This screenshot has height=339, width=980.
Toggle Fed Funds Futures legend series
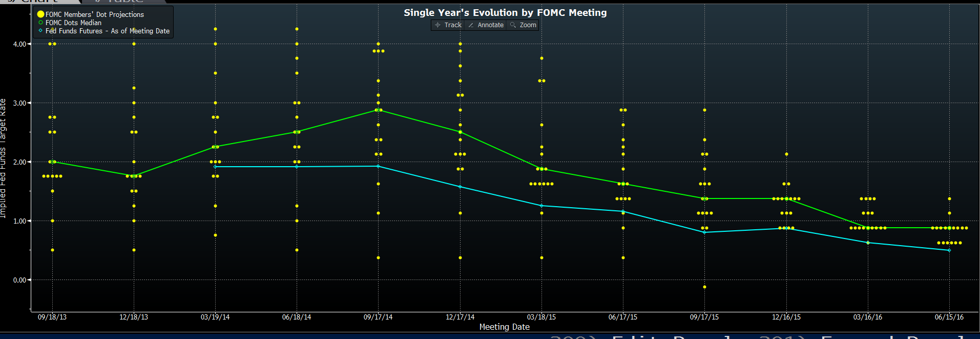107,31
